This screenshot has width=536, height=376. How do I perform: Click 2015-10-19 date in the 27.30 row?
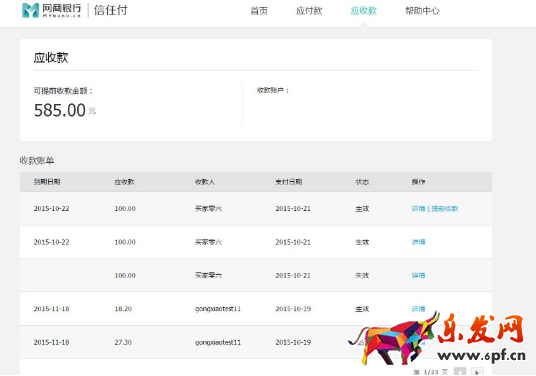pos(293,342)
